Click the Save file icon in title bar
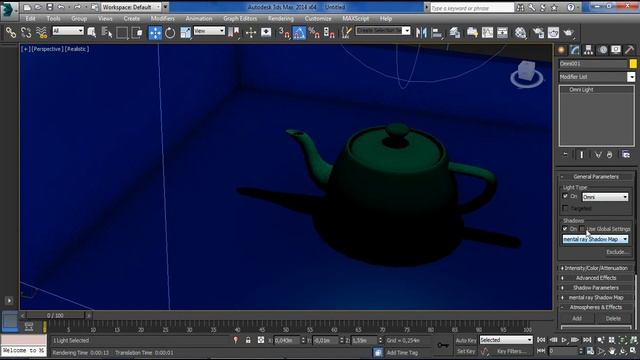The width and height of the screenshot is (640, 360). pos(49,7)
